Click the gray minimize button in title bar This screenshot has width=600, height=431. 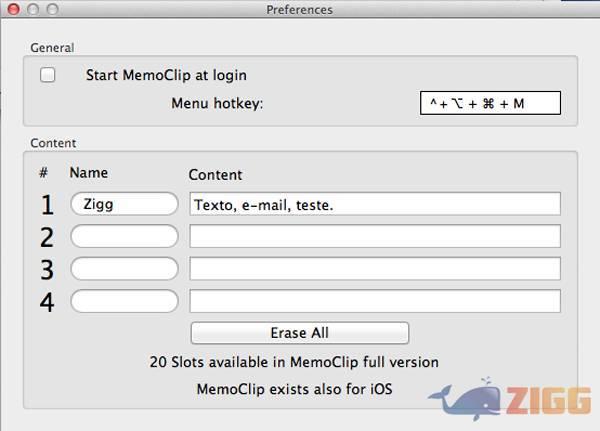[33, 9]
